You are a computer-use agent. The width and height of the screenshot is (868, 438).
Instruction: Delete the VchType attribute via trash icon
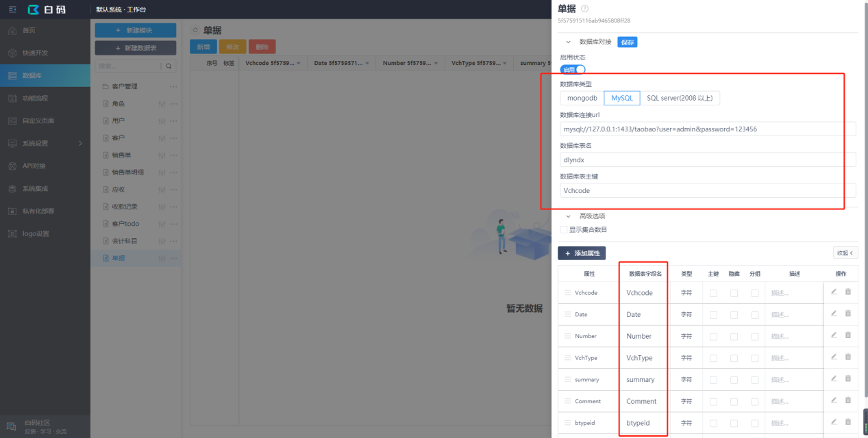848,357
